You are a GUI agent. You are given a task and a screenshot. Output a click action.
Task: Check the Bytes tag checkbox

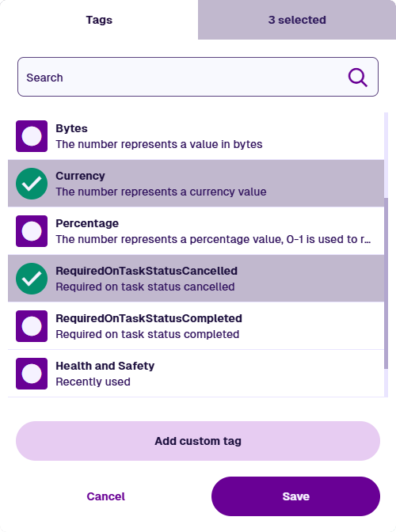[x=32, y=136]
